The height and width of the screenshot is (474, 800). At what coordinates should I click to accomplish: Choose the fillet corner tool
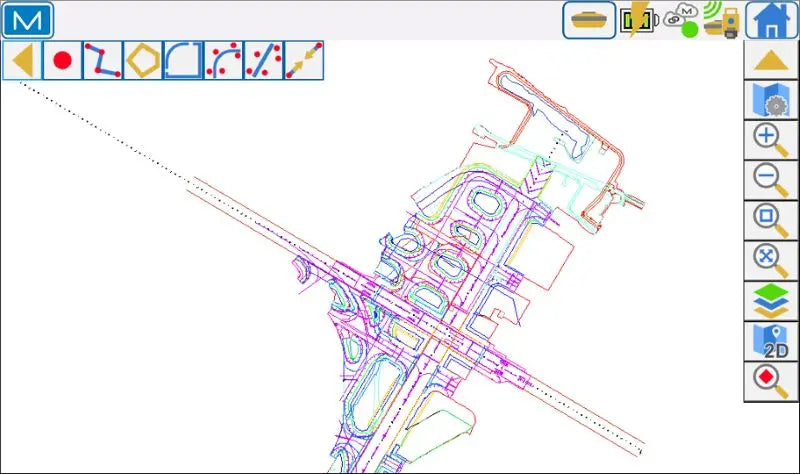pos(183,61)
